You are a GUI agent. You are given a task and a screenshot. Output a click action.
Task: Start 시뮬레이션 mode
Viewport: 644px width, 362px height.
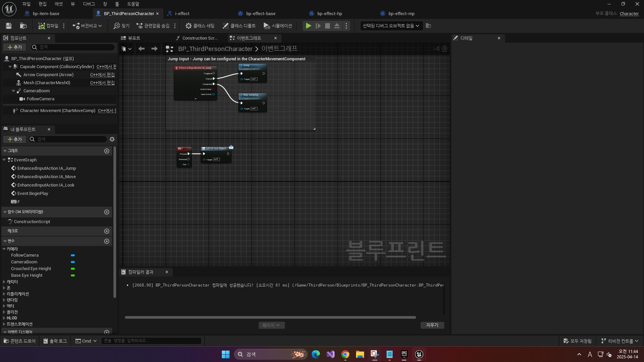pyautogui.click(x=278, y=26)
